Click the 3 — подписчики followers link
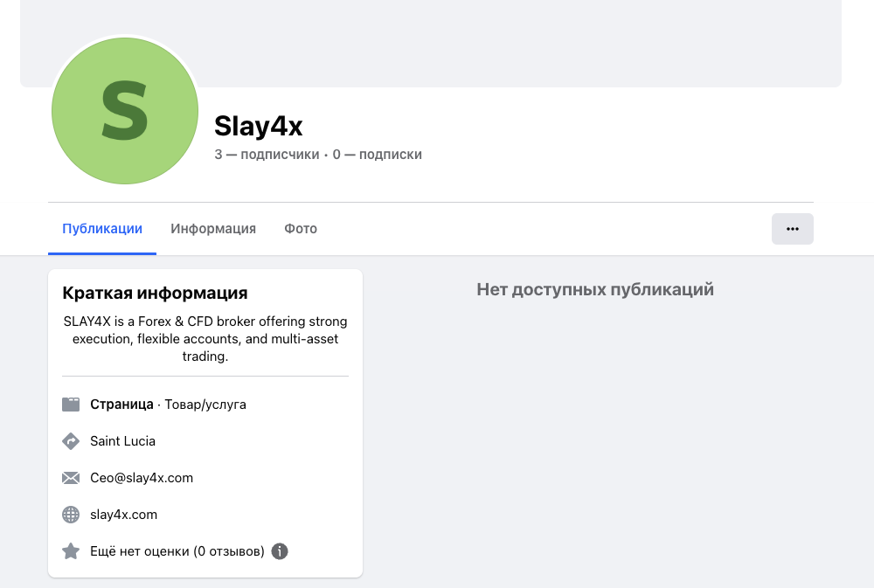Viewport: 874px width, 588px height. click(267, 155)
